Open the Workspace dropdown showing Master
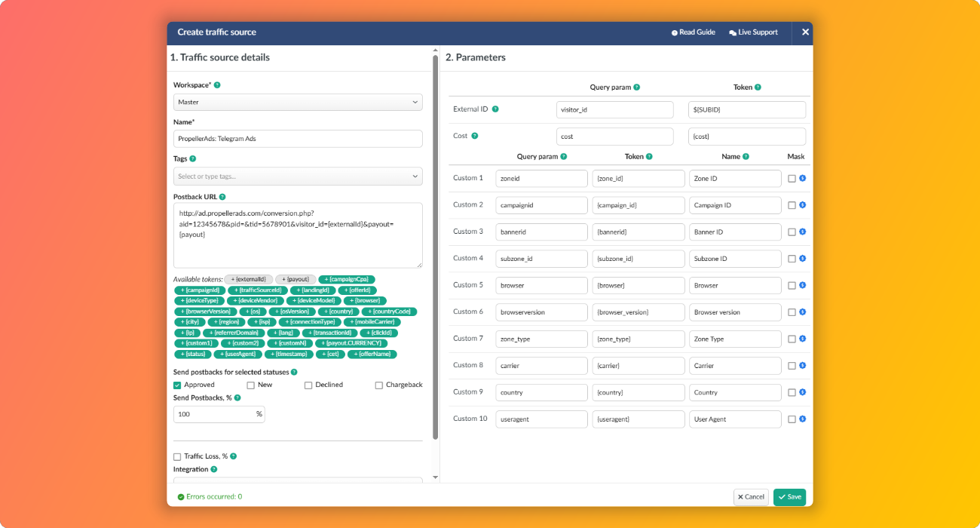The height and width of the screenshot is (528, 980). tap(298, 102)
